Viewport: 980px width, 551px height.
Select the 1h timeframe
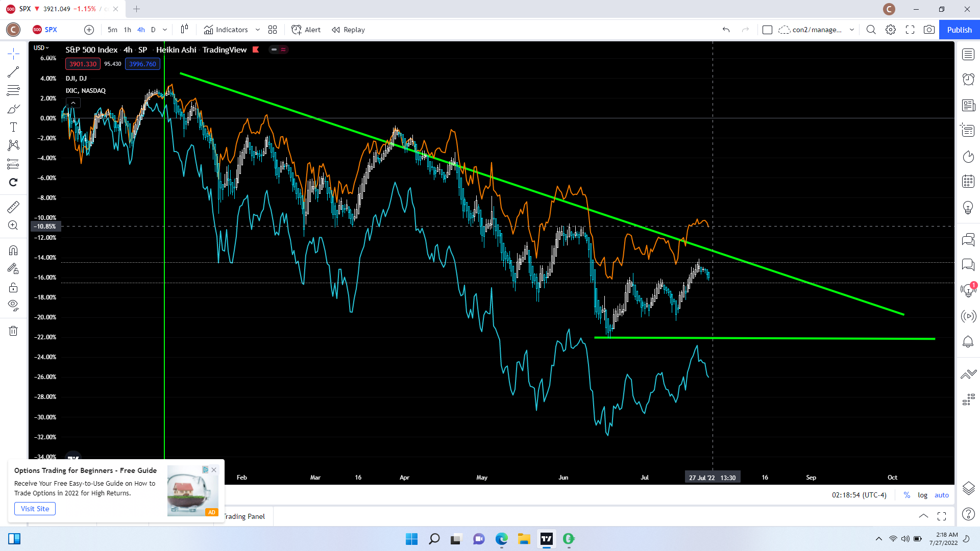tap(127, 30)
